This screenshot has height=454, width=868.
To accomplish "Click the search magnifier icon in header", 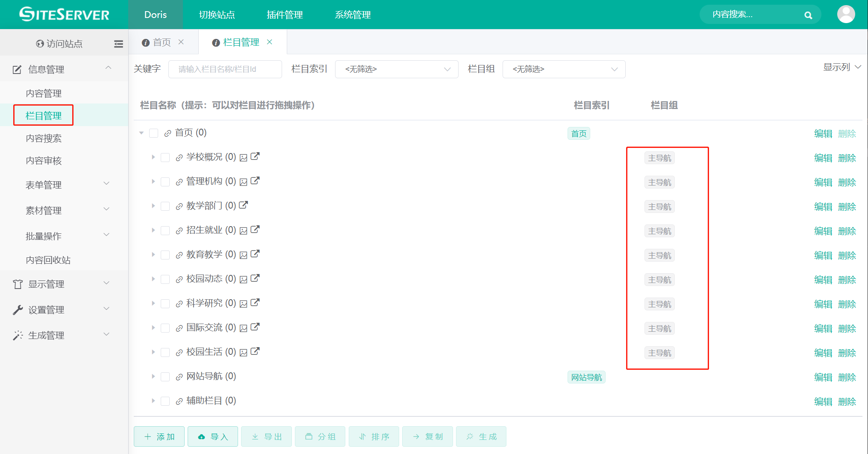I will [808, 15].
